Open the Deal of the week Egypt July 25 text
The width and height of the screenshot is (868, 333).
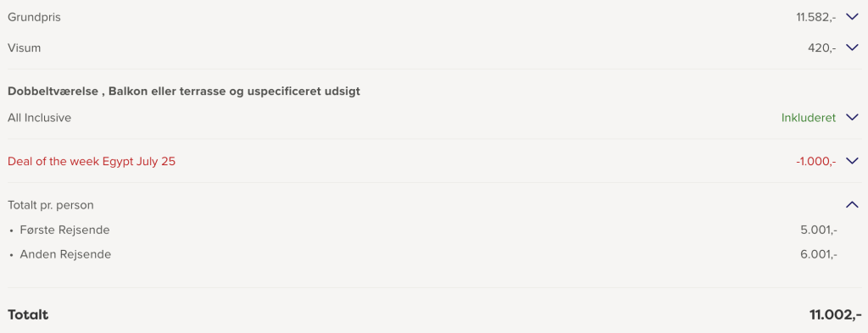[92, 162]
